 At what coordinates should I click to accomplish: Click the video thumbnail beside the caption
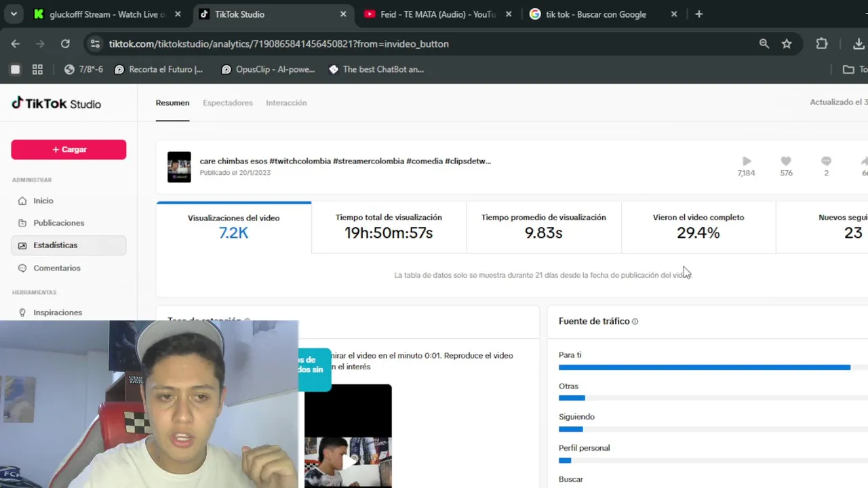tap(179, 167)
